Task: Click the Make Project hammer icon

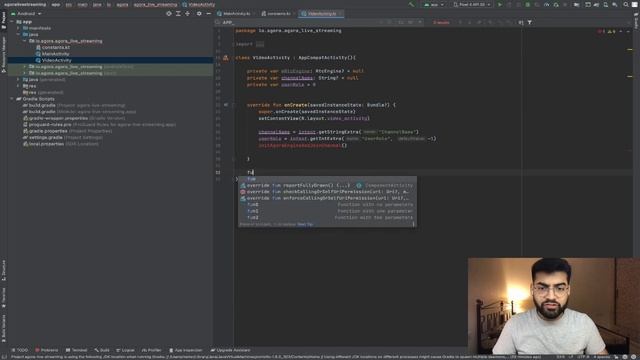Action: [x=411, y=4]
